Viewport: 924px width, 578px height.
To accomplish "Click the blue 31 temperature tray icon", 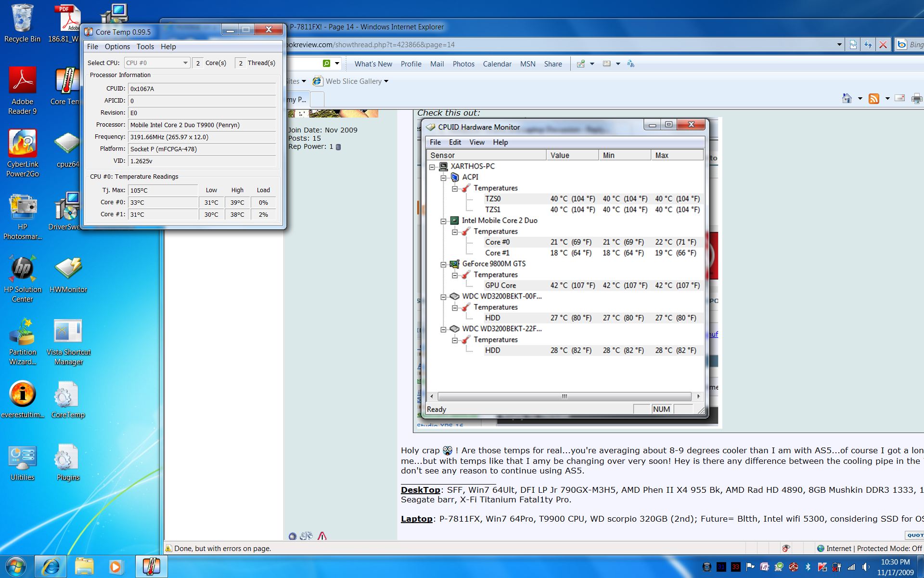I will pos(721,567).
